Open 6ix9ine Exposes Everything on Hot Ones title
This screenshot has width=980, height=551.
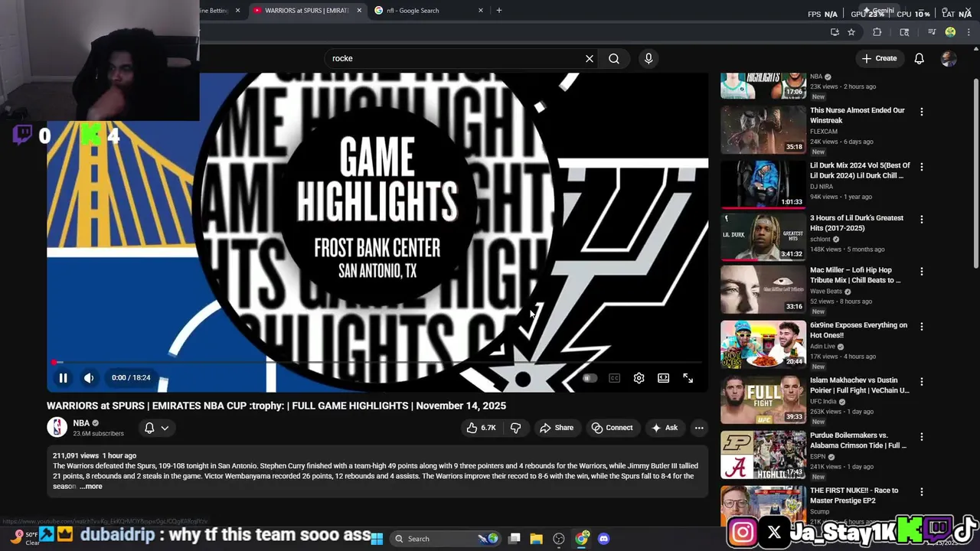point(858,330)
